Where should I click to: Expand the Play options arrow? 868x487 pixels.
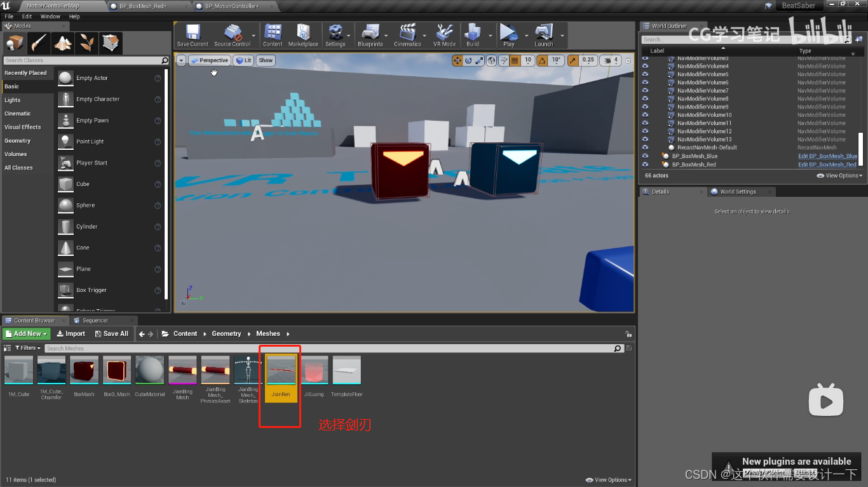(526, 36)
